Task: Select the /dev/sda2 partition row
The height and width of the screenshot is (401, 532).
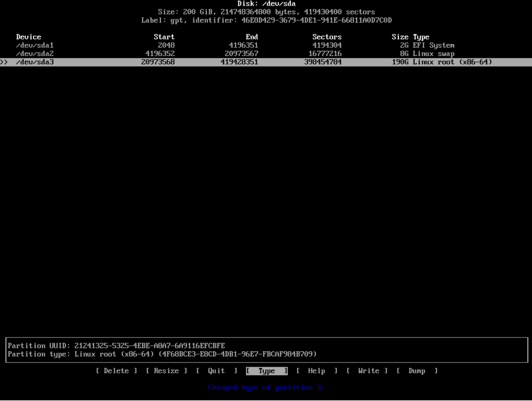Action: click(x=35, y=54)
